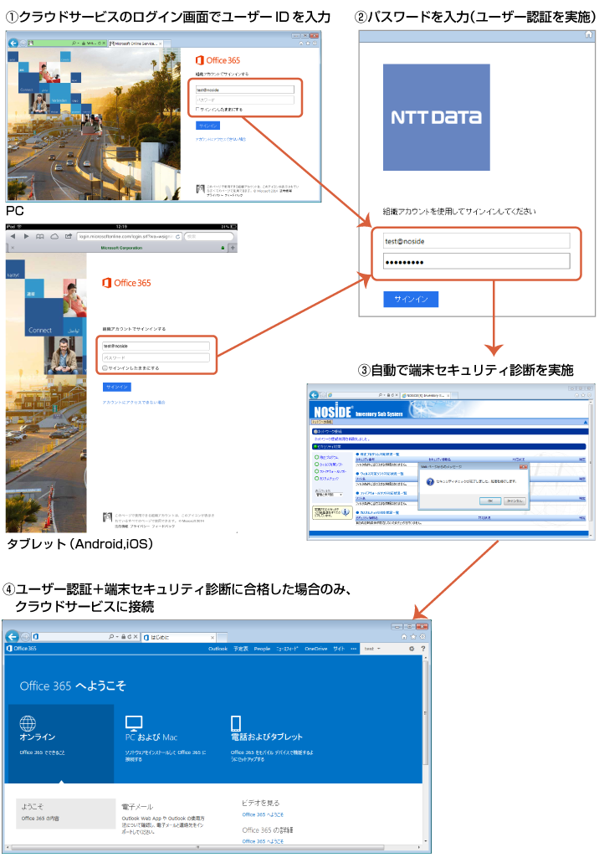Open the dropdown list in the NOSIDE left panel
This screenshot has height=868, width=599.
pos(329,495)
